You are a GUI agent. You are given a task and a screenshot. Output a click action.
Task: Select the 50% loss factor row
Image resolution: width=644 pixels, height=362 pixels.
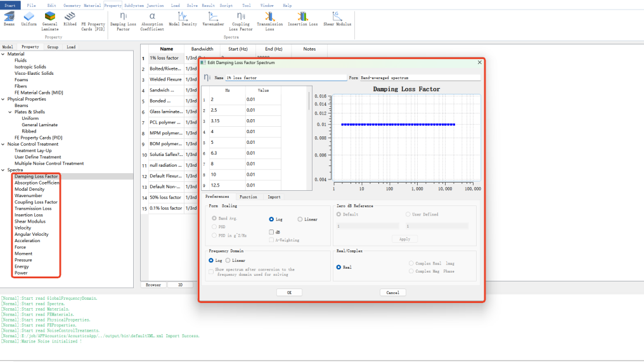[165, 197]
